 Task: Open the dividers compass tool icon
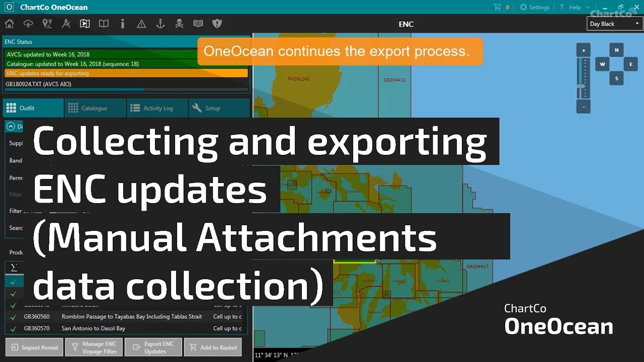(66, 24)
